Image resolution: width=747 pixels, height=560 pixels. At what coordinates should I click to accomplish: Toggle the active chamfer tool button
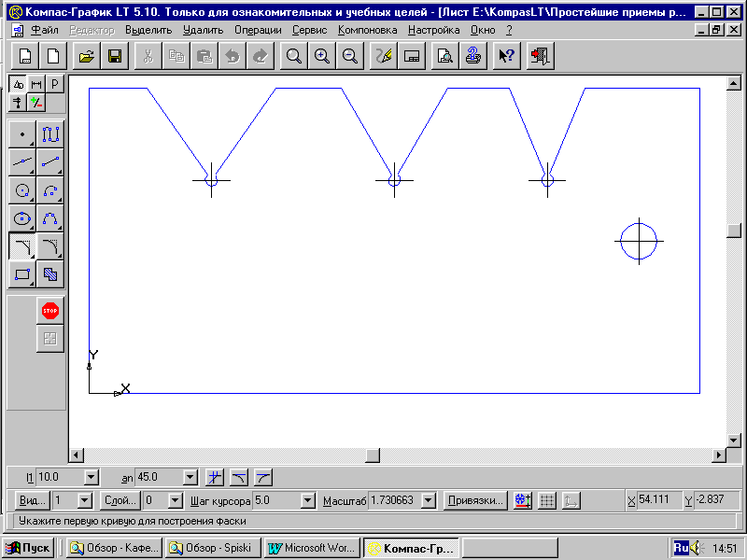21,246
